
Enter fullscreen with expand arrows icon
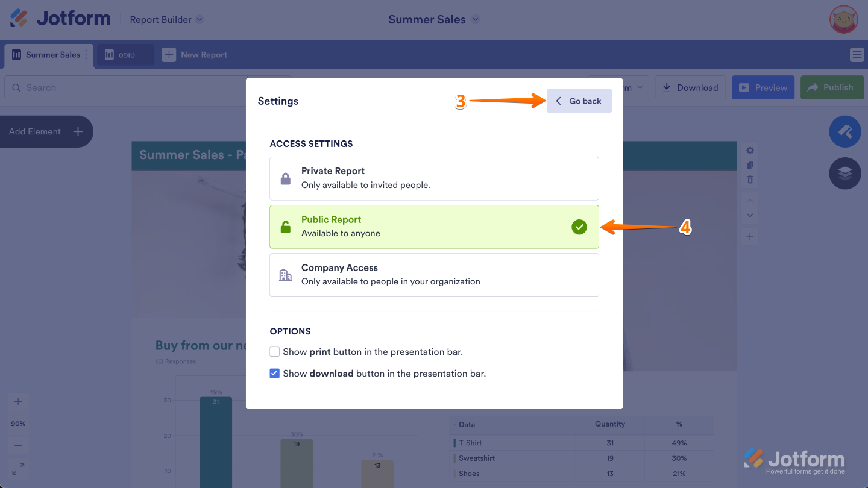tap(18, 469)
